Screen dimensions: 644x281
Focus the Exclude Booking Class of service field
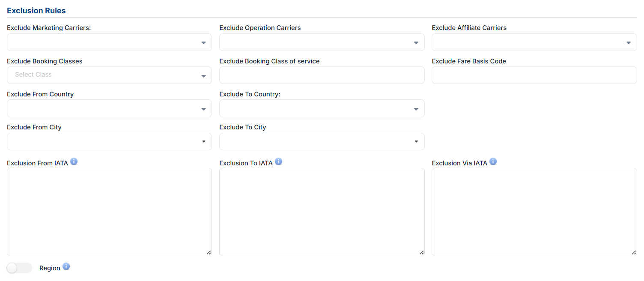322,75
